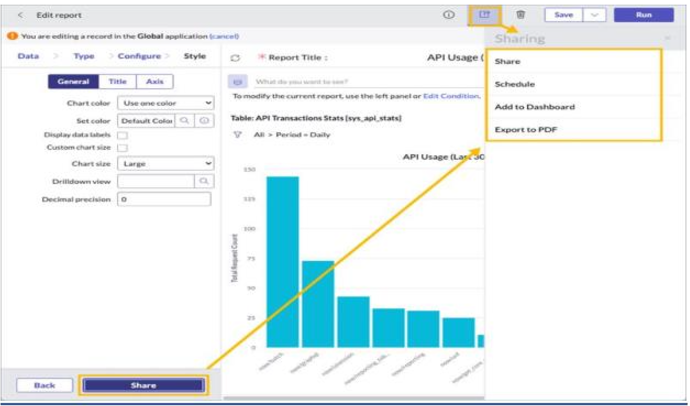The width and height of the screenshot is (690, 406).
Task: Click the Set color info icon
Action: click(204, 121)
